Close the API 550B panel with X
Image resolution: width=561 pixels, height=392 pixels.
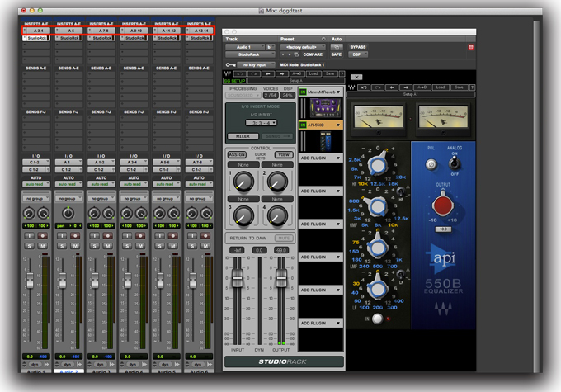point(356,77)
